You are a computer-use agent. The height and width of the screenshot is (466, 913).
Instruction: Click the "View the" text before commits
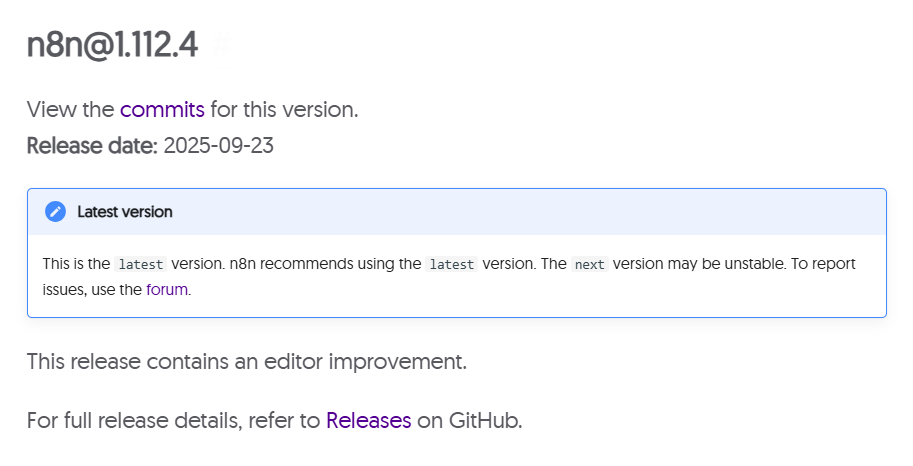click(x=70, y=109)
